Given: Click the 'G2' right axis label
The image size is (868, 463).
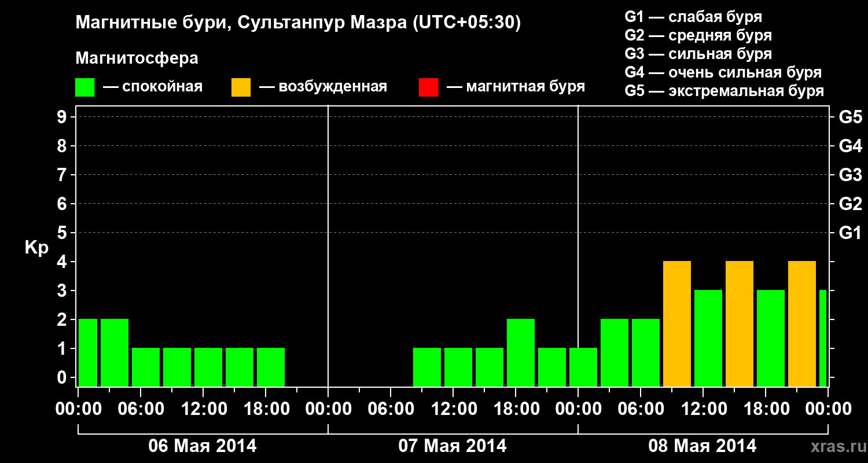Looking at the screenshot, I should point(850,204).
